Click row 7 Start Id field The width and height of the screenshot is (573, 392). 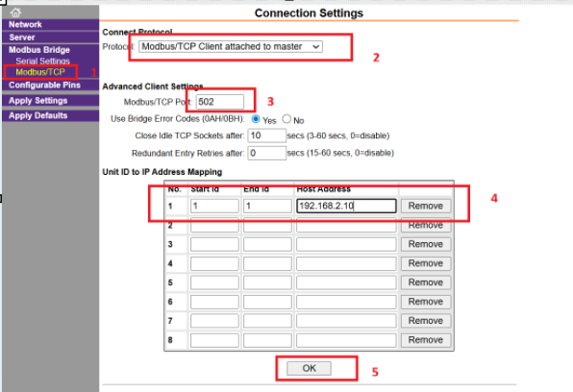[214, 321]
